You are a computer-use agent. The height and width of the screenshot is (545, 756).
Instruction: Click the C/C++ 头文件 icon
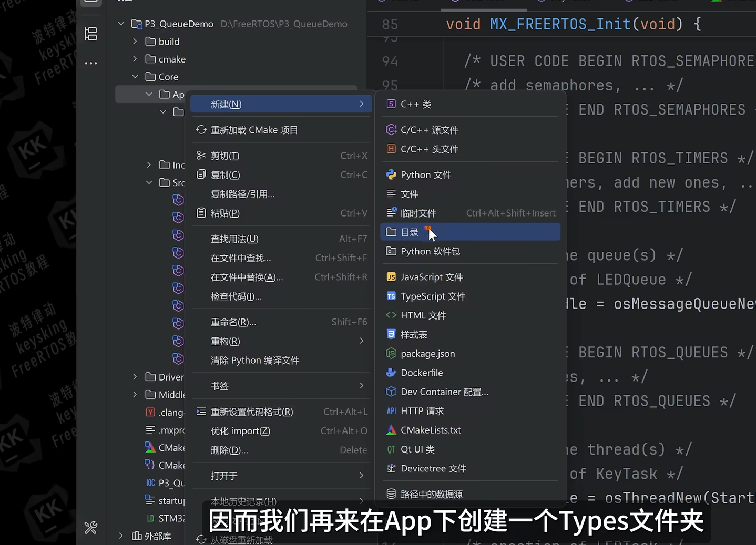391,149
